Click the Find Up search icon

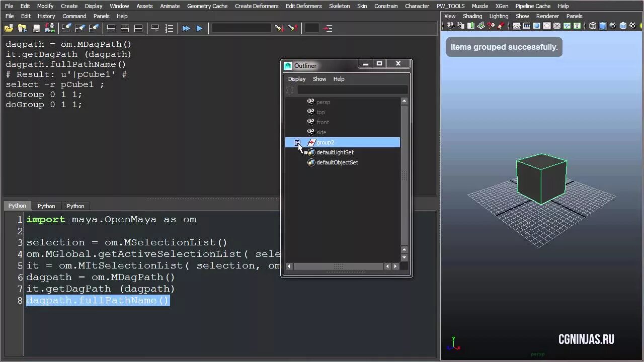pyautogui.click(x=293, y=28)
